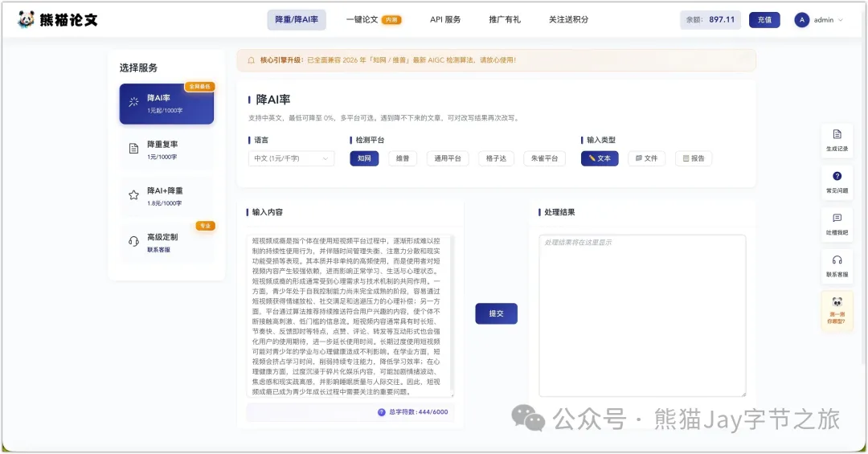
Task: Click the panda logo icon
Action: coord(26,19)
